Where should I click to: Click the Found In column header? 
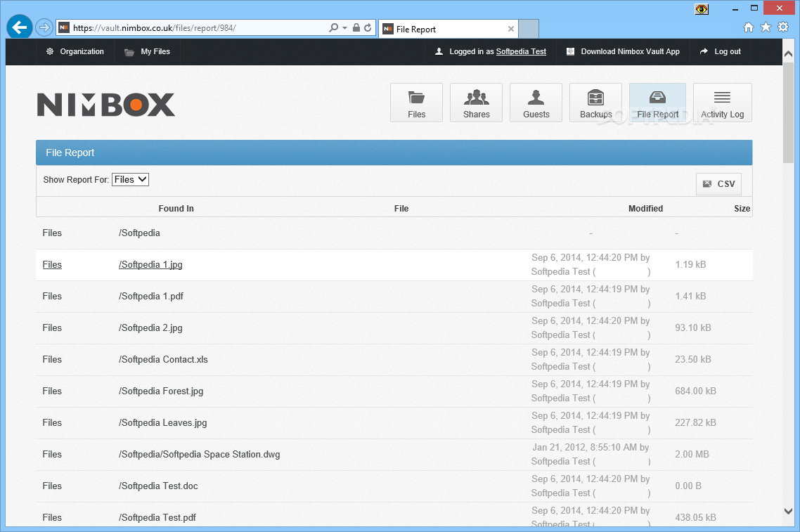(x=176, y=209)
